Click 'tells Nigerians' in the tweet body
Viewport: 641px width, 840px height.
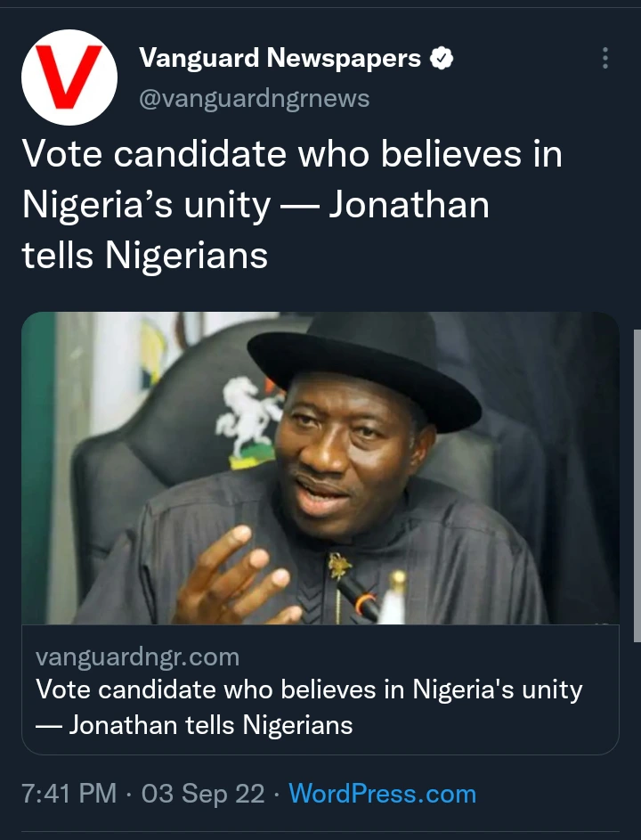[144, 256]
